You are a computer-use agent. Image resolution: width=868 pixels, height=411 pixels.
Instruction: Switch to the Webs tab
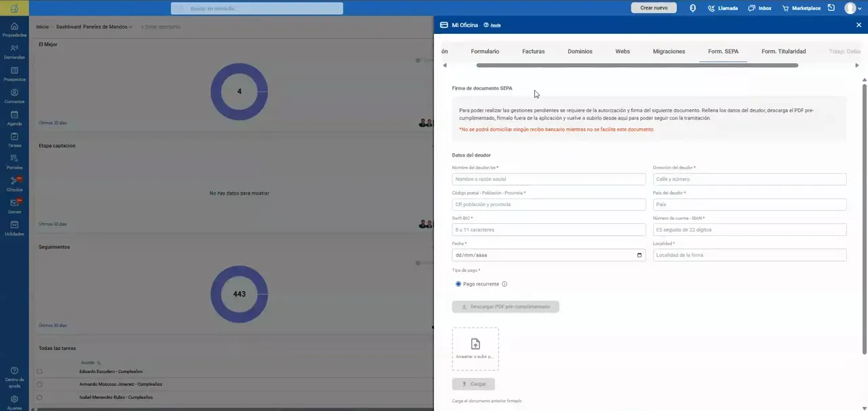click(623, 52)
